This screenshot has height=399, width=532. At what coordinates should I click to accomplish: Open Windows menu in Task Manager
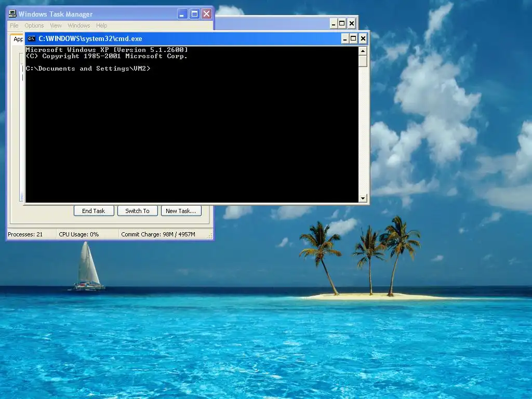click(79, 25)
